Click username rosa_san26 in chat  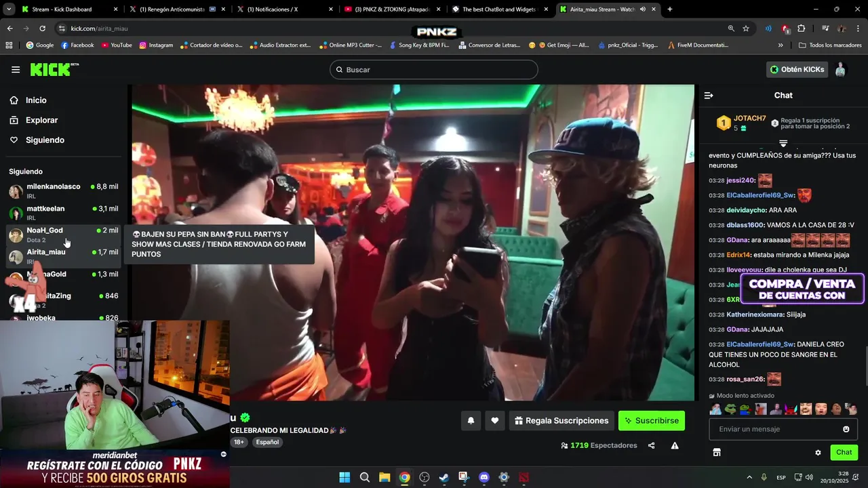pyautogui.click(x=745, y=380)
